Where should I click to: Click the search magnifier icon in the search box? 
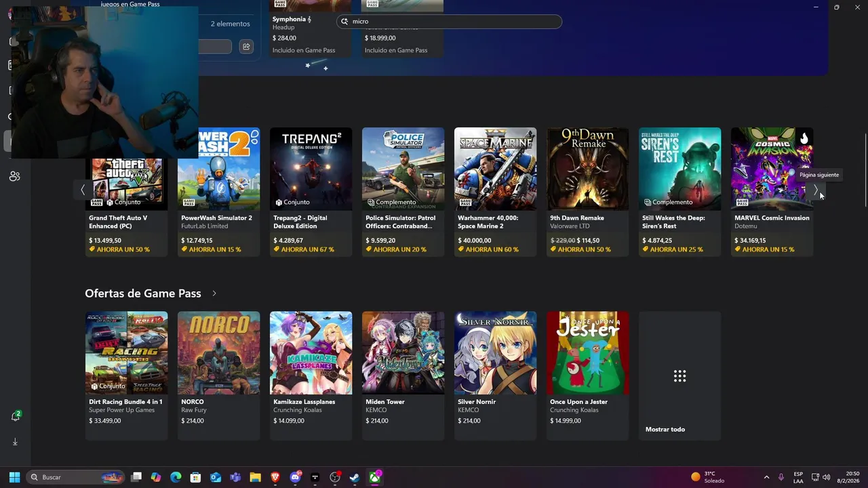point(344,22)
